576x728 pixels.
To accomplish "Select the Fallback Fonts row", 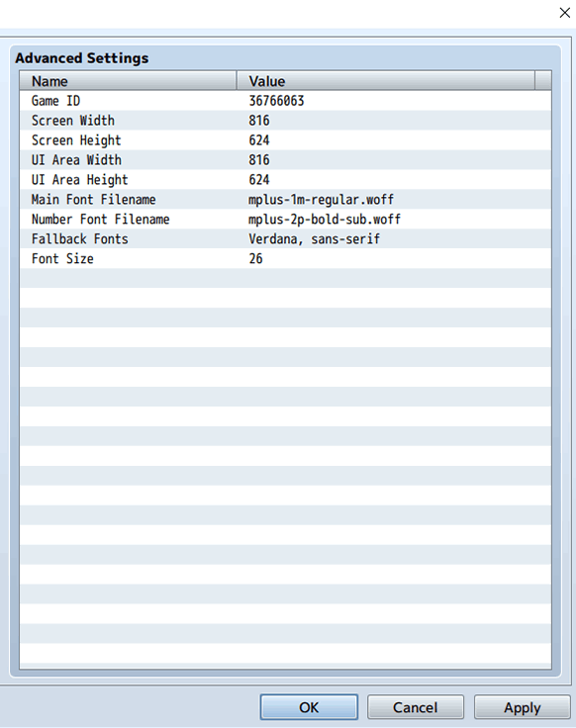I will (x=286, y=239).
